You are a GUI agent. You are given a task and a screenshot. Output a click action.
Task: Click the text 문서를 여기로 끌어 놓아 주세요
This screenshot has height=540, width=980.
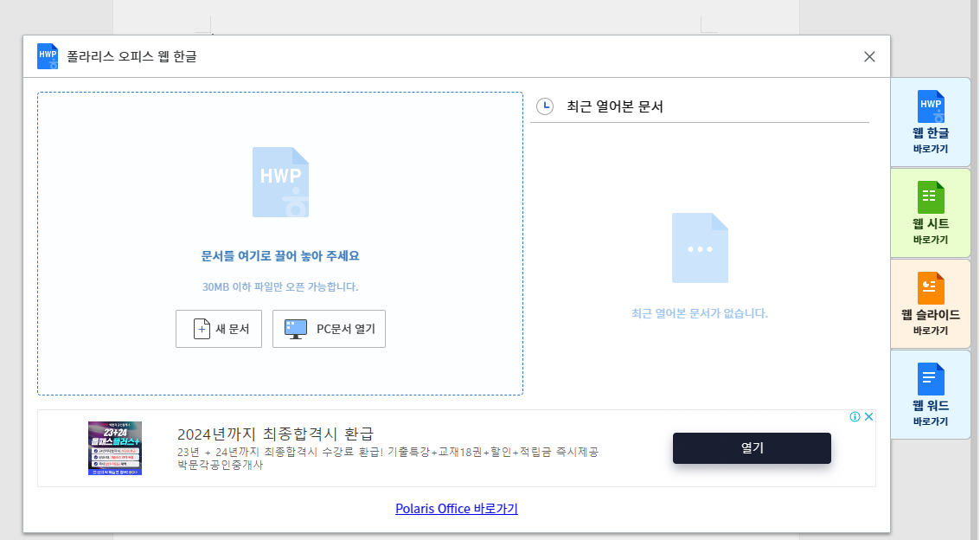[x=280, y=256]
